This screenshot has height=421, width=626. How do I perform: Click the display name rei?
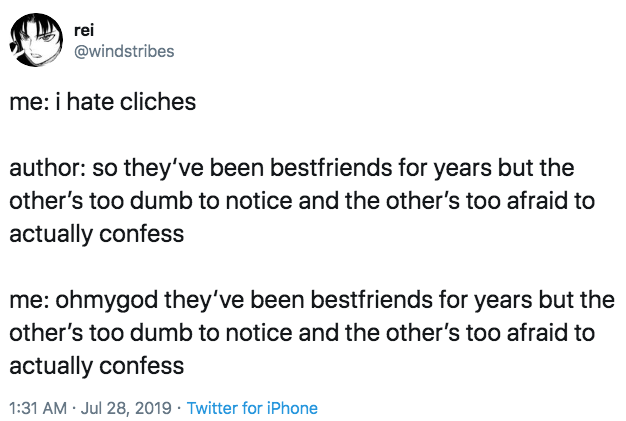(x=84, y=30)
